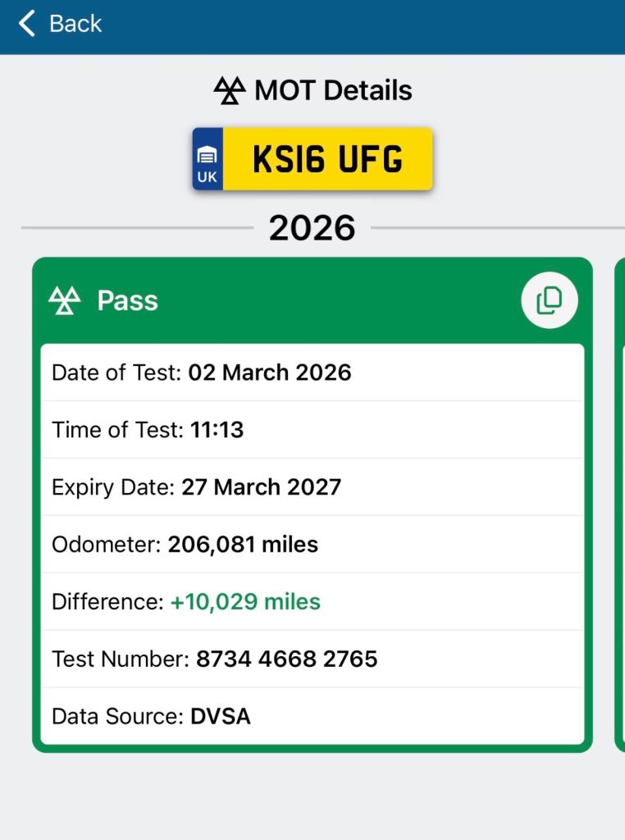Tap the Expiry Date 27 March 2027 row
625x840 pixels.
pyautogui.click(x=312, y=487)
